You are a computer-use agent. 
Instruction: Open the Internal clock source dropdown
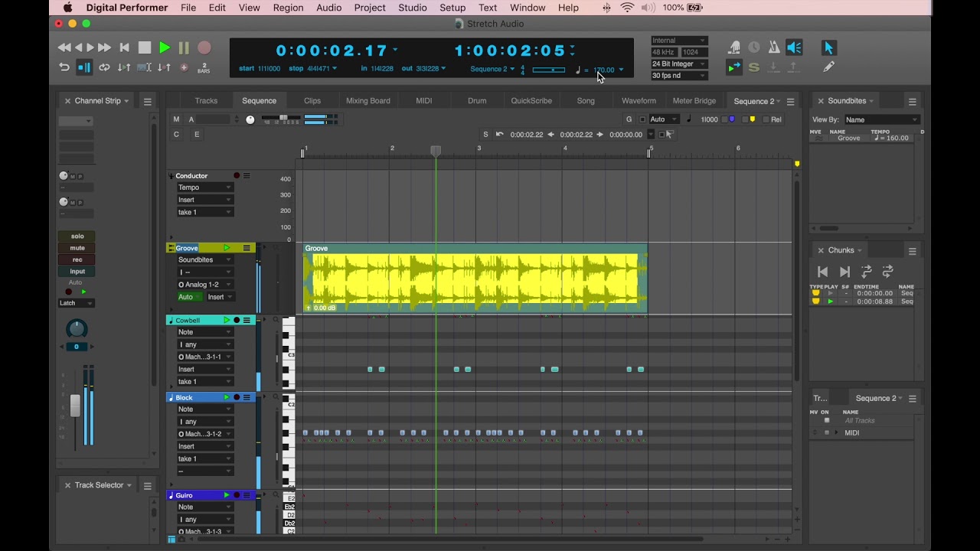click(x=678, y=41)
